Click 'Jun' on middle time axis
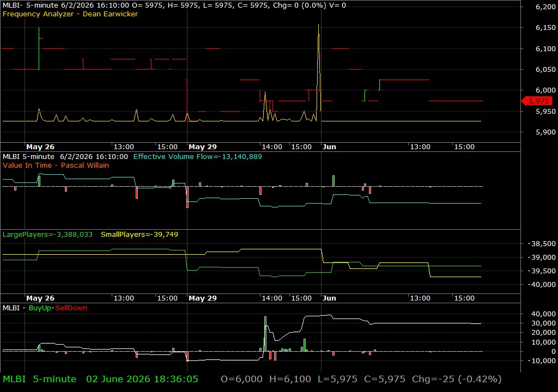Image resolution: width=558 pixels, height=392 pixels. point(329,298)
